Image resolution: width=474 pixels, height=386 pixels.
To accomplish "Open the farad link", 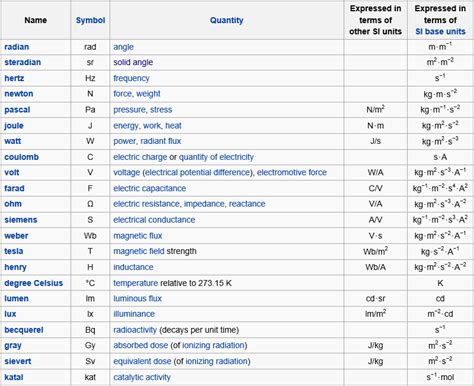I will tap(14, 188).
